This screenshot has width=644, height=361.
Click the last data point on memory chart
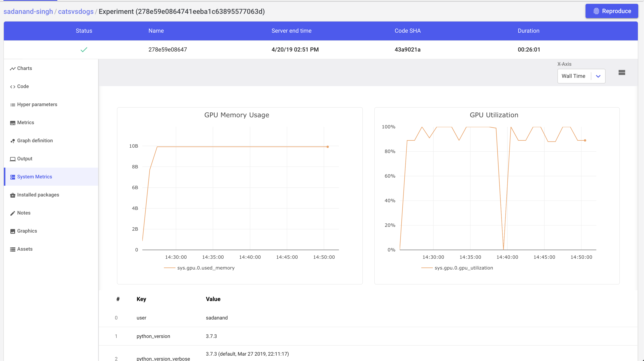coord(328,147)
